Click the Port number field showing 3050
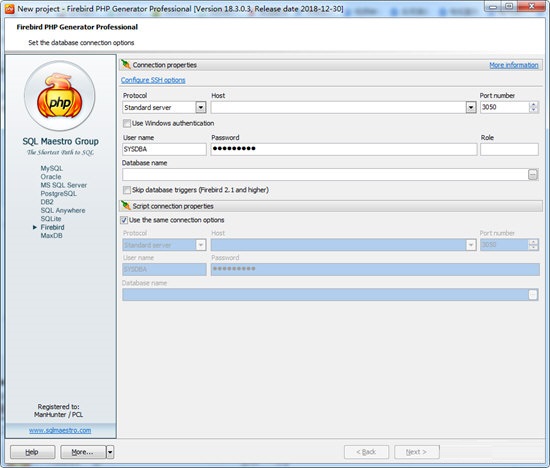The image size is (550, 468). tap(504, 107)
